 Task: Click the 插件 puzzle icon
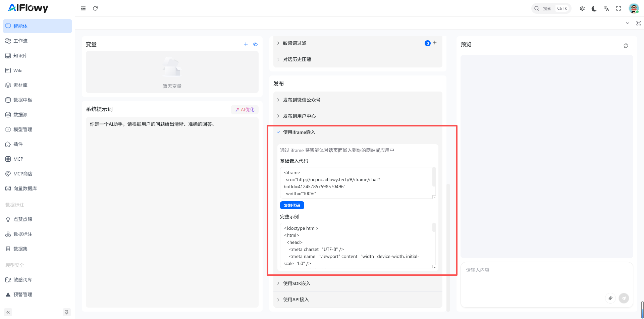pyautogui.click(x=8, y=144)
